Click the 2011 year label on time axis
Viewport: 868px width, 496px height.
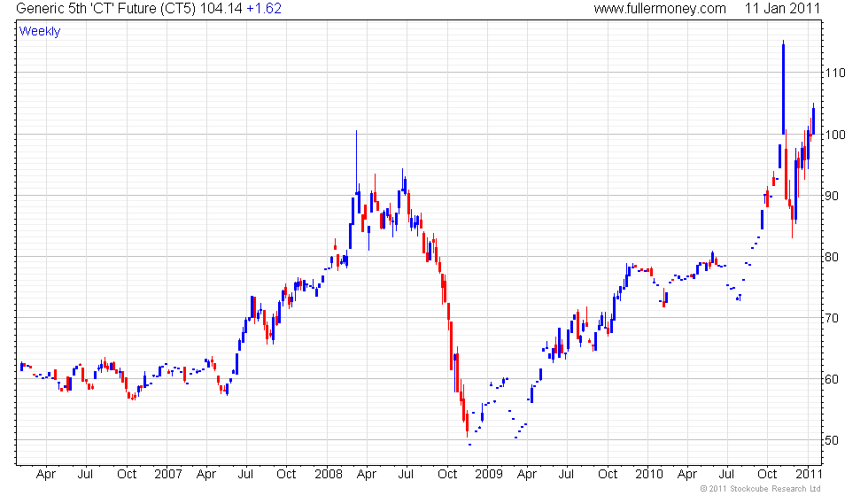coord(808,475)
